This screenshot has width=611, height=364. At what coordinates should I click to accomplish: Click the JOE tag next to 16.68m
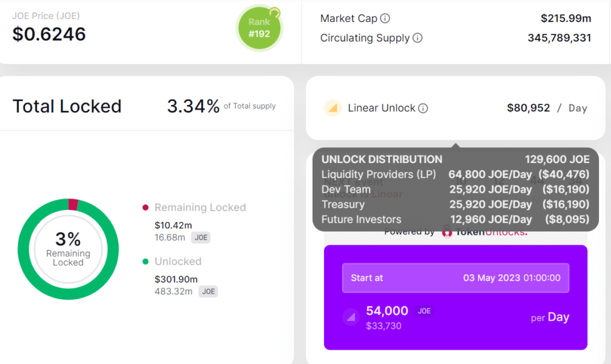pos(200,237)
